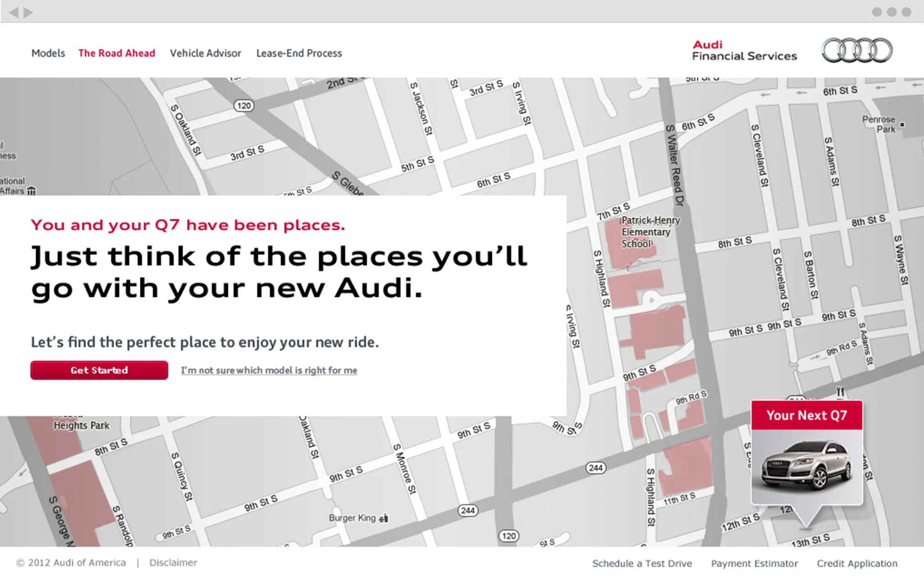Click the browser back arrow
The width and height of the screenshot is (924, 580).
tap(14, 12)
